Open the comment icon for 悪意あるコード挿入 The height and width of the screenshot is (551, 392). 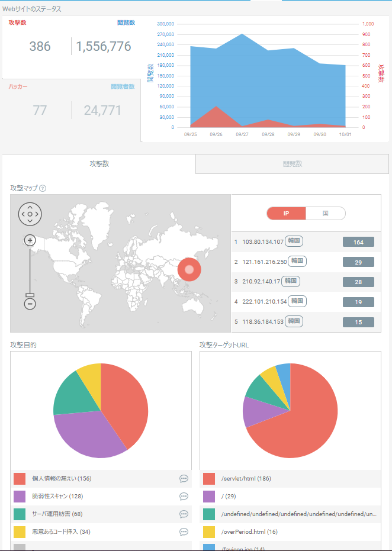pyautogui.click(x=184, y=532)
